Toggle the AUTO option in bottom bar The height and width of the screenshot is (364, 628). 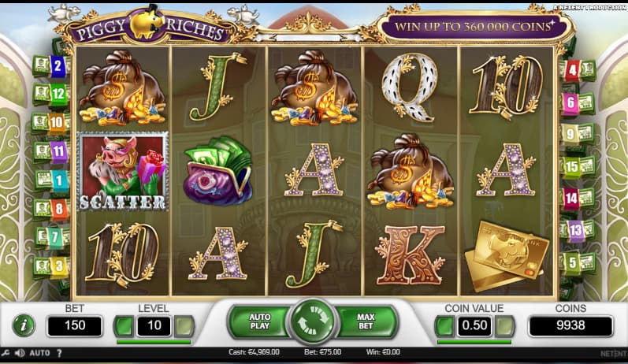(x=39, y=353)
